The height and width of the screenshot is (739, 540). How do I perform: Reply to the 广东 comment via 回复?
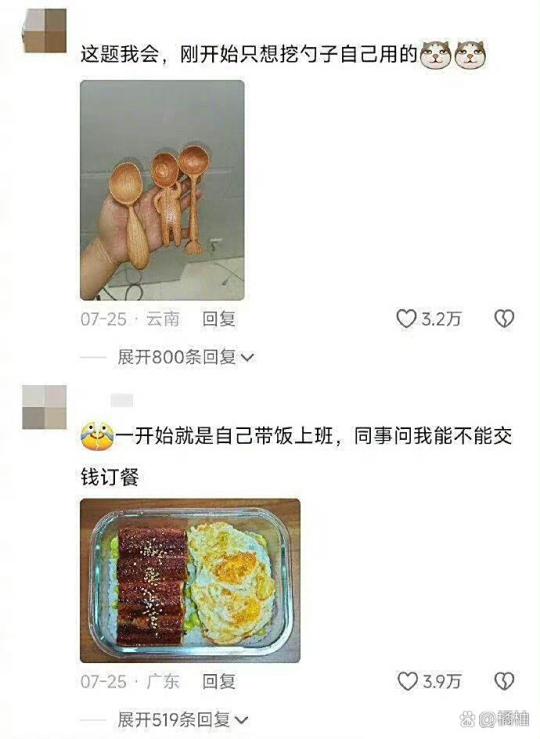(219, 681)
